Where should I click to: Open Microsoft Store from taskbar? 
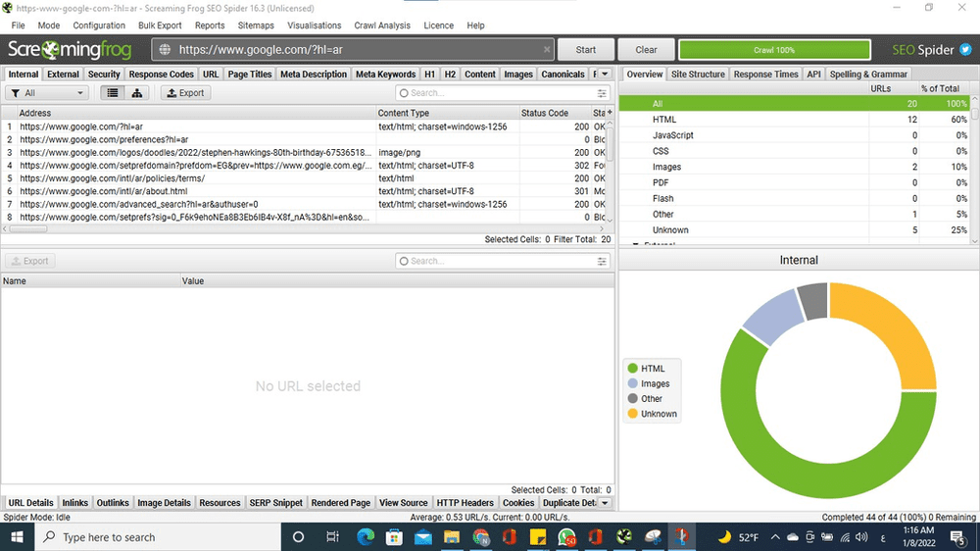click(x=394, y=536)
